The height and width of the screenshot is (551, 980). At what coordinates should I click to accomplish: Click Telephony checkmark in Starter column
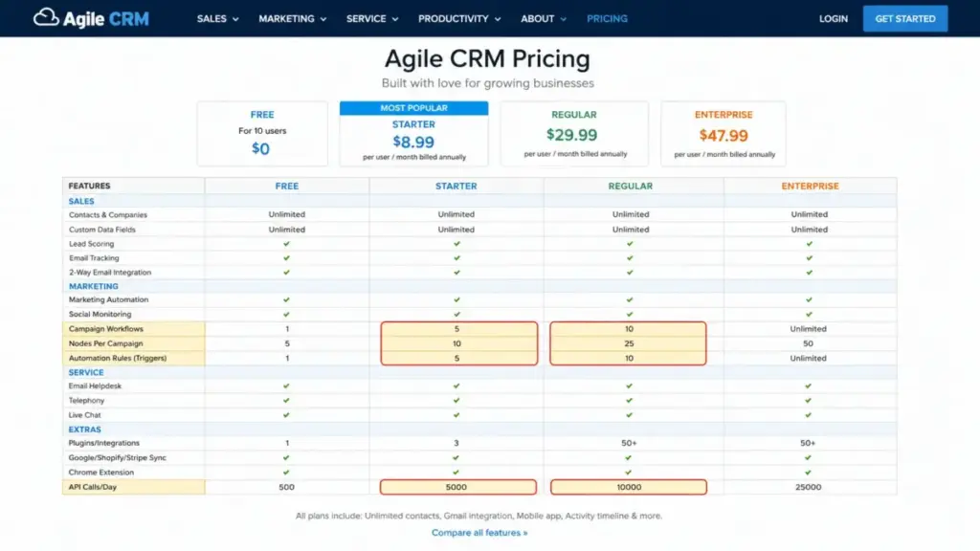click(457, 401)
